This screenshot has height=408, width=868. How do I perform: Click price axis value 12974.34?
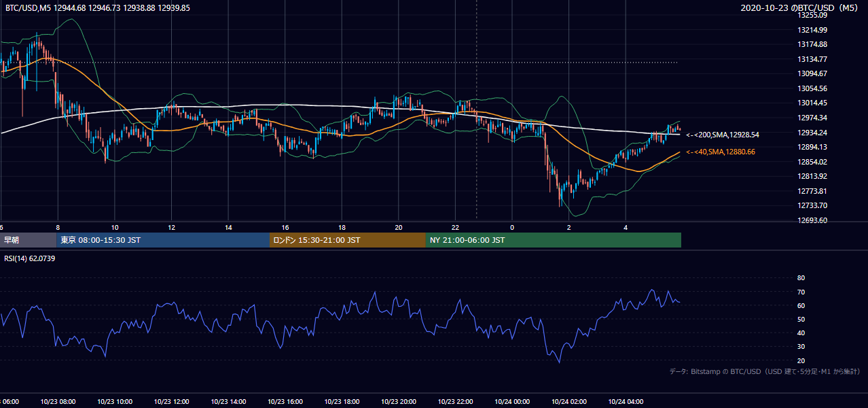pyautogui.click(x=812, y=118)
